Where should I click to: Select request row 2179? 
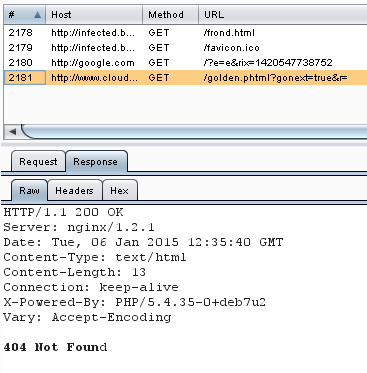tap(185, 48)
